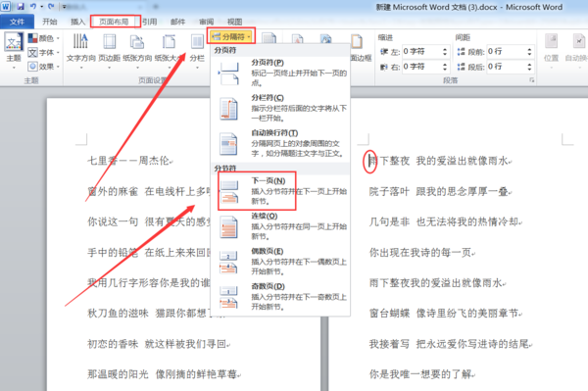Open the 邮件 tab

click(177, 22)
